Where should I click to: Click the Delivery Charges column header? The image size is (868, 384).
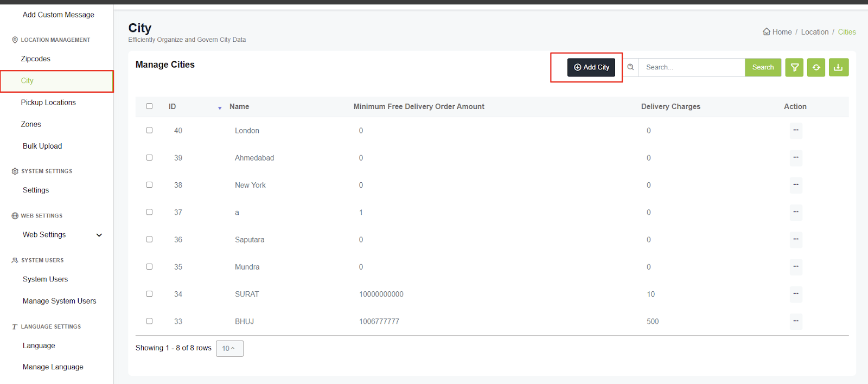(671, 106)
